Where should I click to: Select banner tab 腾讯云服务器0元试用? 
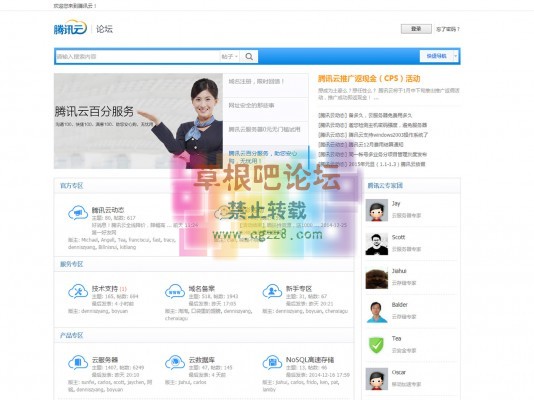tap(265, 133)
